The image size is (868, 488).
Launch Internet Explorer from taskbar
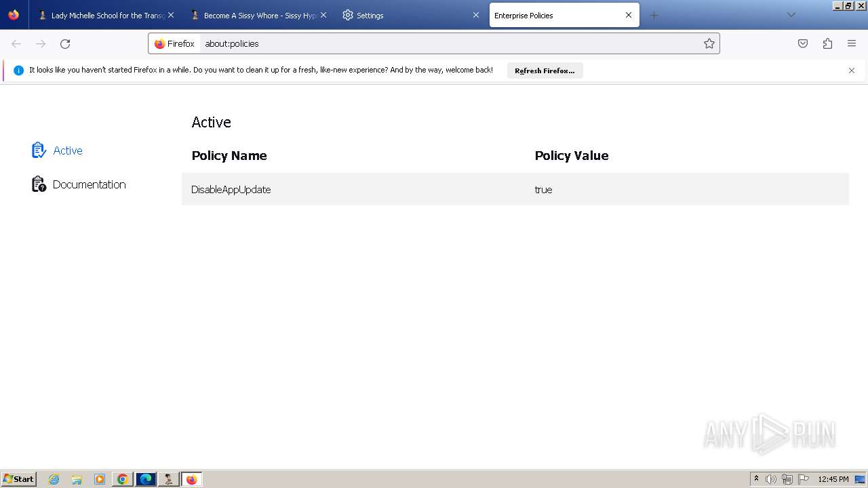54,479
